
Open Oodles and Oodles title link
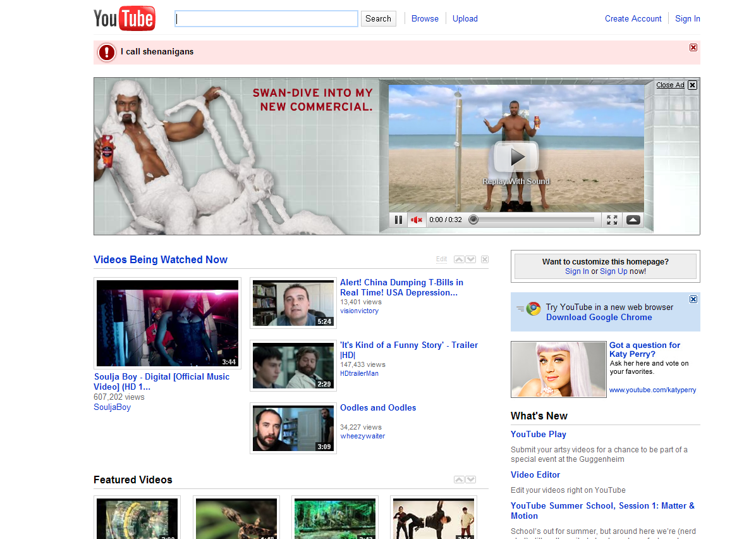point(378,408)
